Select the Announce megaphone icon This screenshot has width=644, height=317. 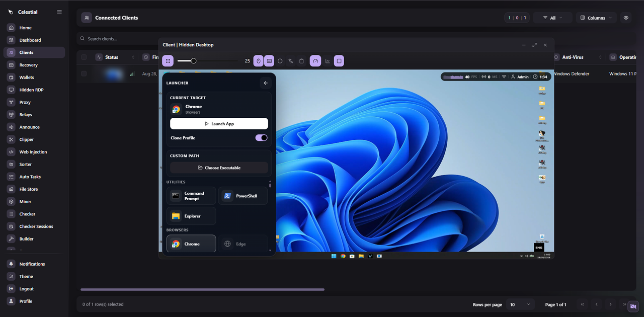pos(11,127)
